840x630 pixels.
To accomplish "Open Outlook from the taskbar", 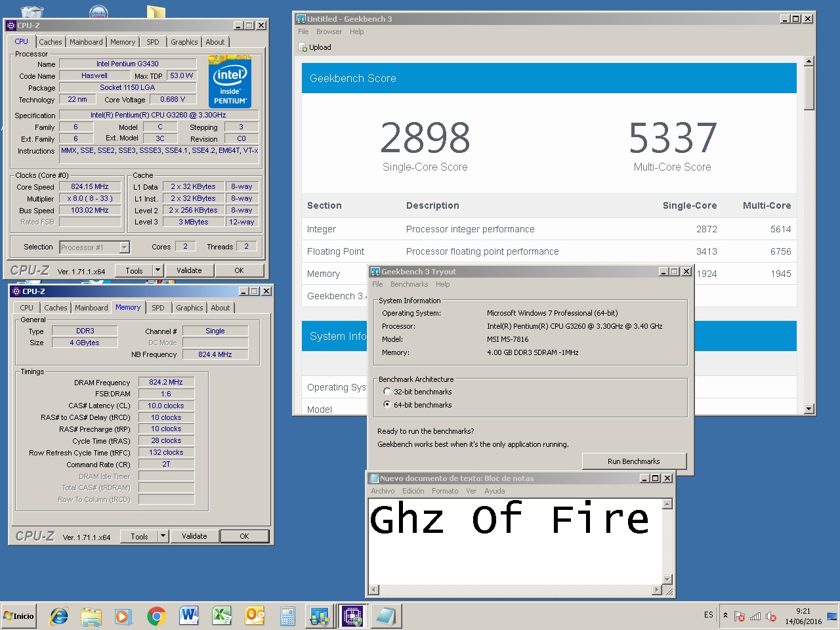I will 255,616.
